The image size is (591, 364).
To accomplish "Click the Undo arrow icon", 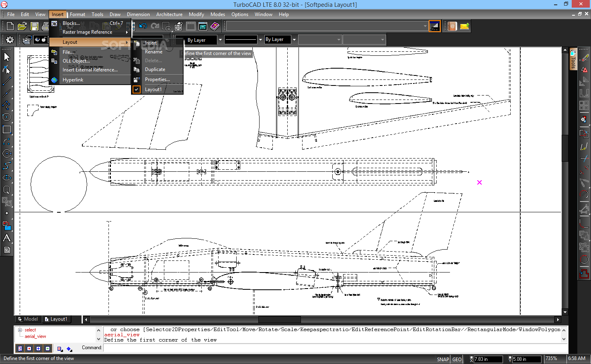I will (143, 26).
